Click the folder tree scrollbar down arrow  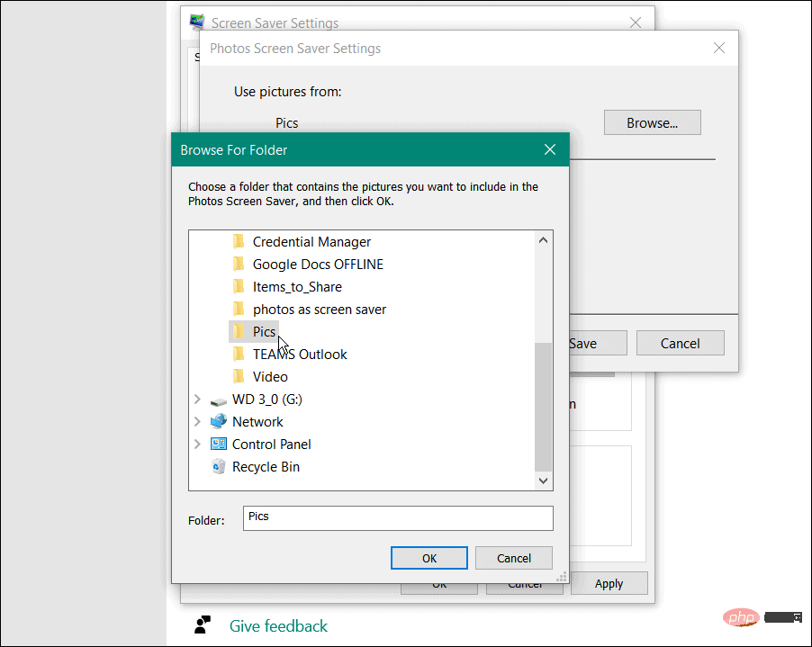pyautogui.click(x=543, y=481)
